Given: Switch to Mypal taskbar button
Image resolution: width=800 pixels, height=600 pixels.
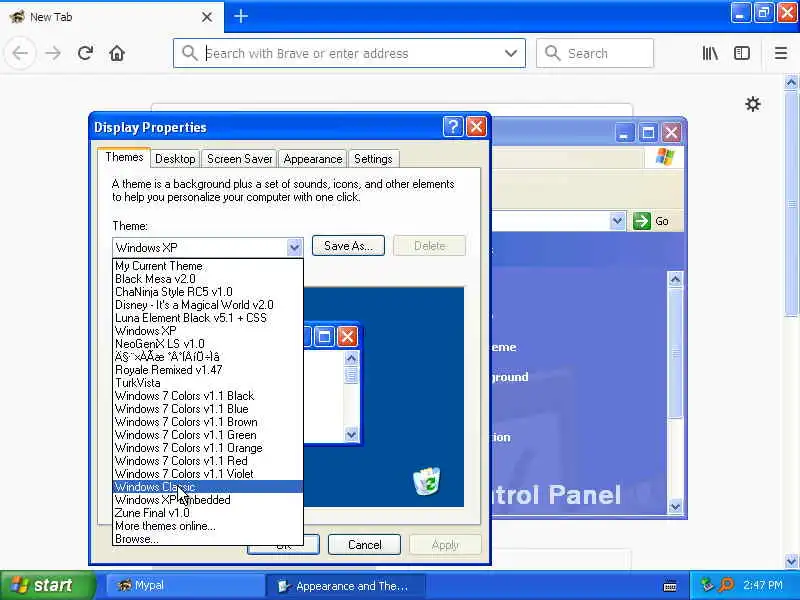Looking at the screenshot, I should click(x=184, y=585).
